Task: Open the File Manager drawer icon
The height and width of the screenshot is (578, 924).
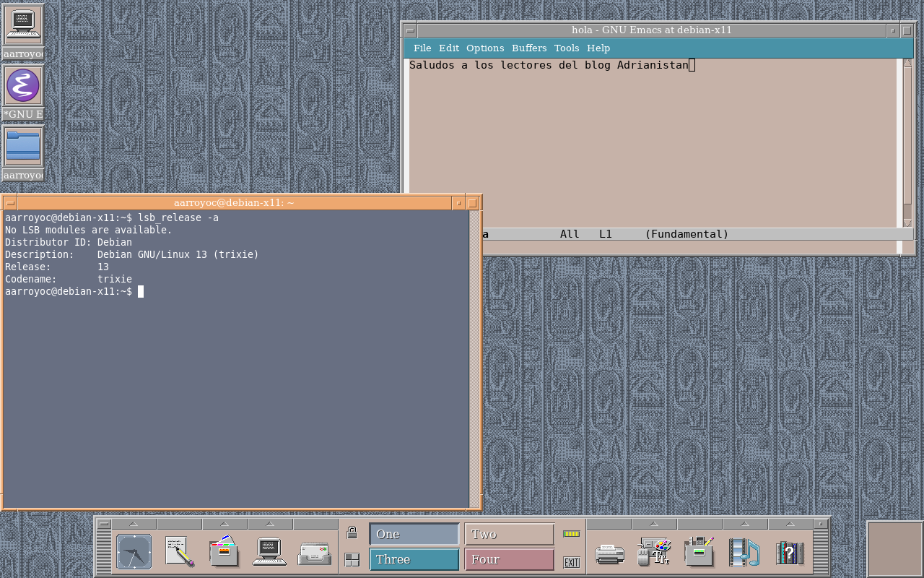Action: click(x=225, y=553)
